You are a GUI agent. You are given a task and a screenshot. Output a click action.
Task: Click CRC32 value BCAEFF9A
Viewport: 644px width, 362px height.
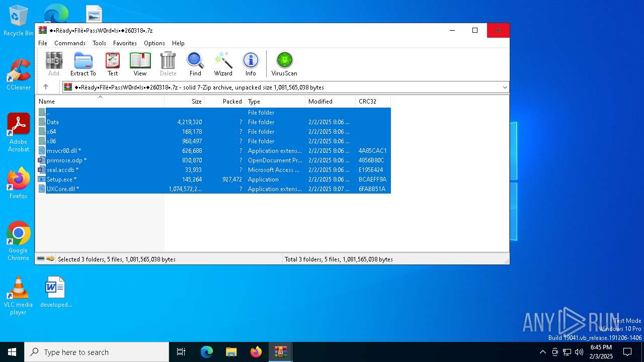372,179
